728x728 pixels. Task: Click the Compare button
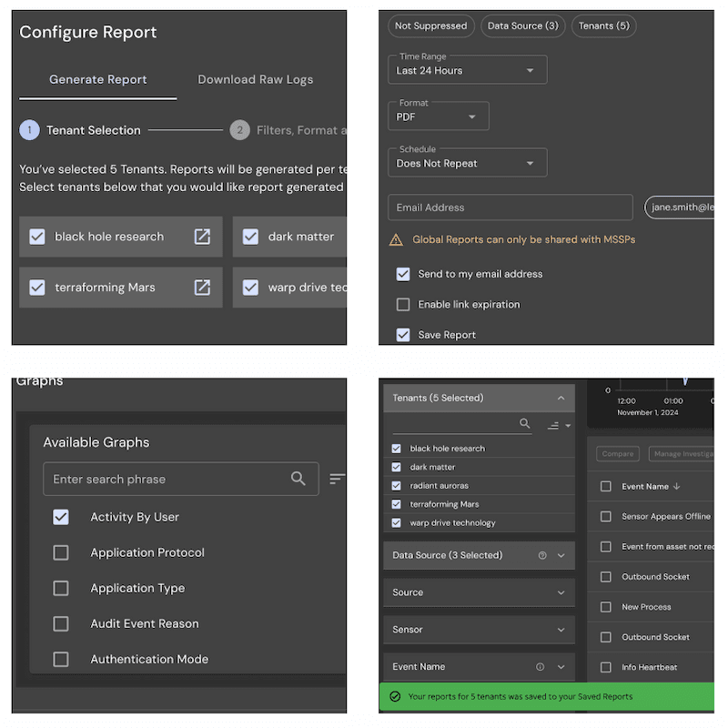(618, 453)
